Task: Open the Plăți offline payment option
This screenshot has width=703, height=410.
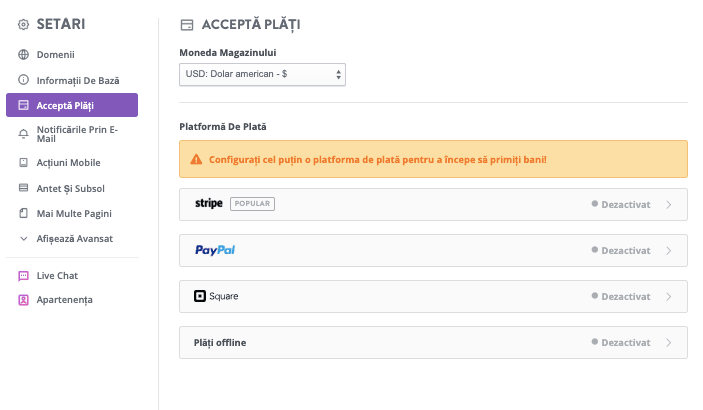Action: point(220,342)
